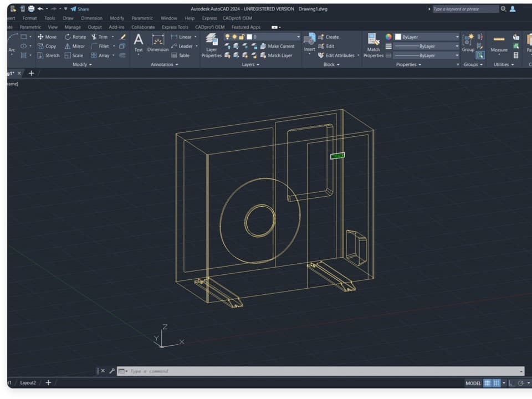Expand the Modify panel
The height and width of the screenshot is (399, 532).
tap(81, 64)
